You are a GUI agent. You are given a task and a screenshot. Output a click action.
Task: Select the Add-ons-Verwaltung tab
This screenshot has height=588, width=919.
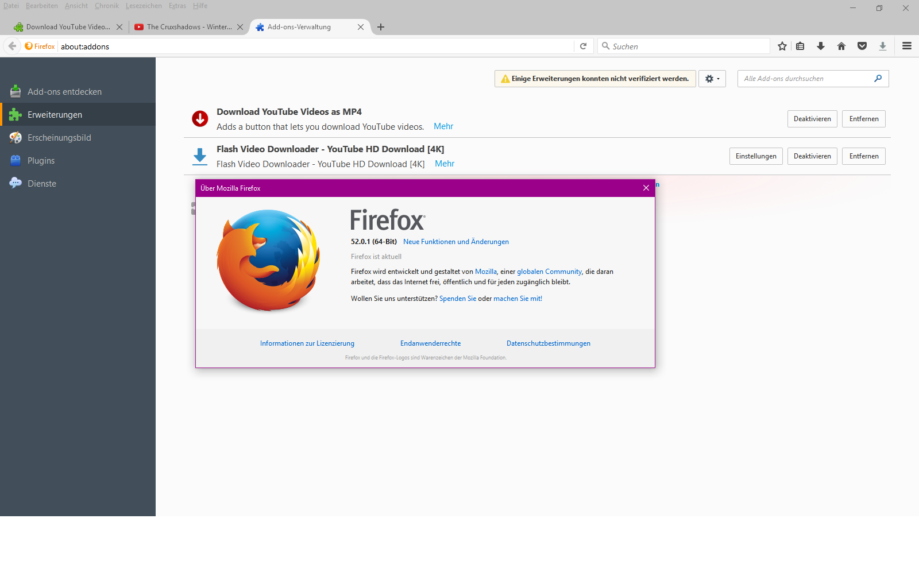pyautogui.click(x=310, y=27)
